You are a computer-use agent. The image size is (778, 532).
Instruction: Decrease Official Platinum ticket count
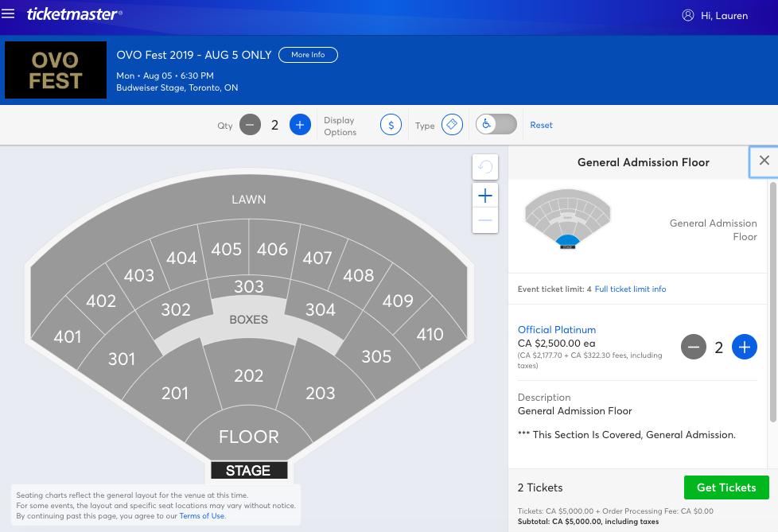pos(694,347)
